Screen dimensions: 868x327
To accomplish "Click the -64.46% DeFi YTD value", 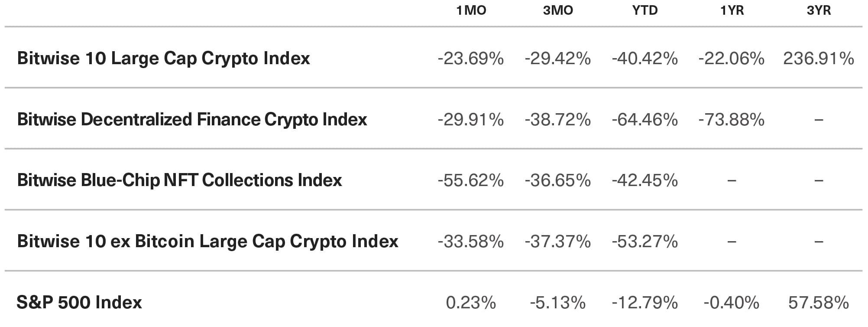I will click(x=645, y=120).
